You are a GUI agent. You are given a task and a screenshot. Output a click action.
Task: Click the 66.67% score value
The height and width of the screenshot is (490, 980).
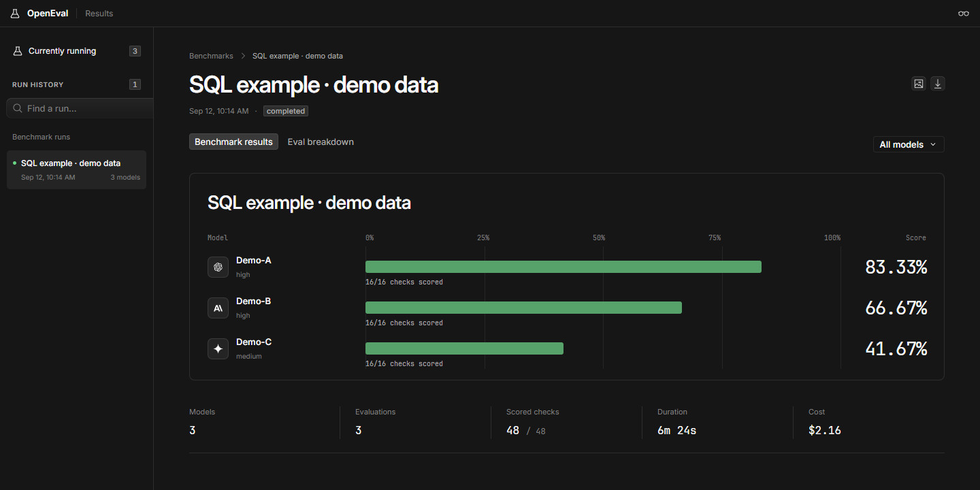896,308
